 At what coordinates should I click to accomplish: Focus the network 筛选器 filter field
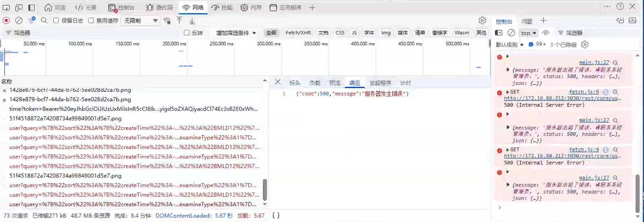(x=94, y=33)
